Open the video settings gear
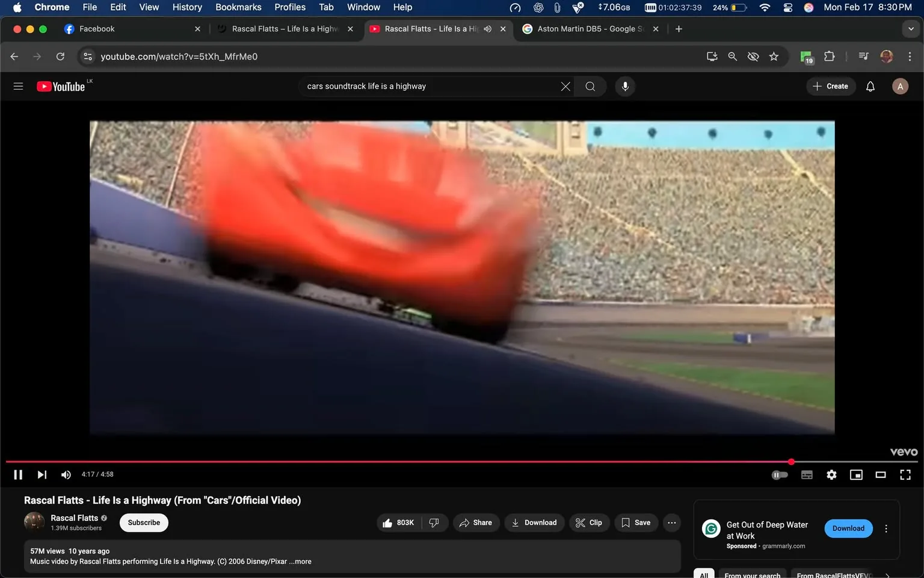This screenshot has height=578, width=924. 831,474
